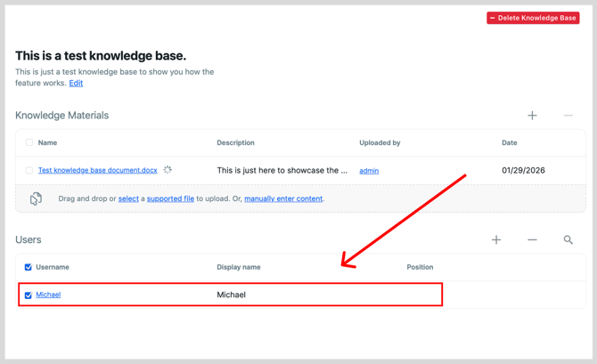The width and height of the screenshot is (597, 364).
Task: Open the Users search magnifier icon
Action: [568, 239]
